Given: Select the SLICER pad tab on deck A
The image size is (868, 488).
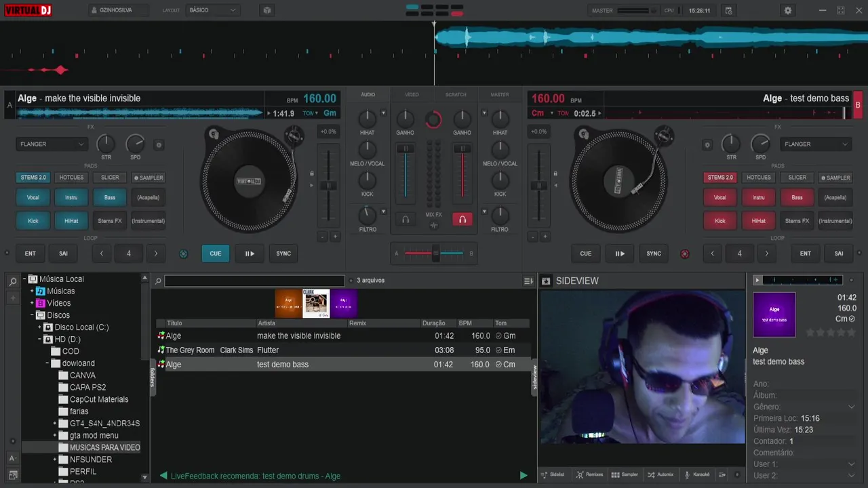Looking at the screenshot, I should (110, 178).
